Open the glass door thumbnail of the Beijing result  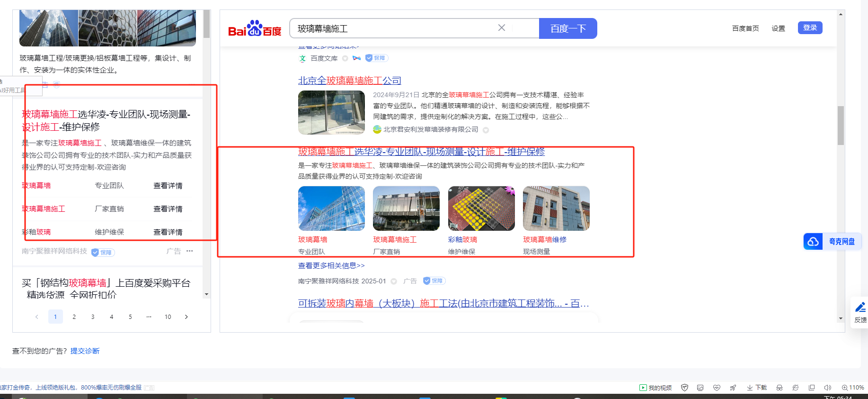point(331,113)
